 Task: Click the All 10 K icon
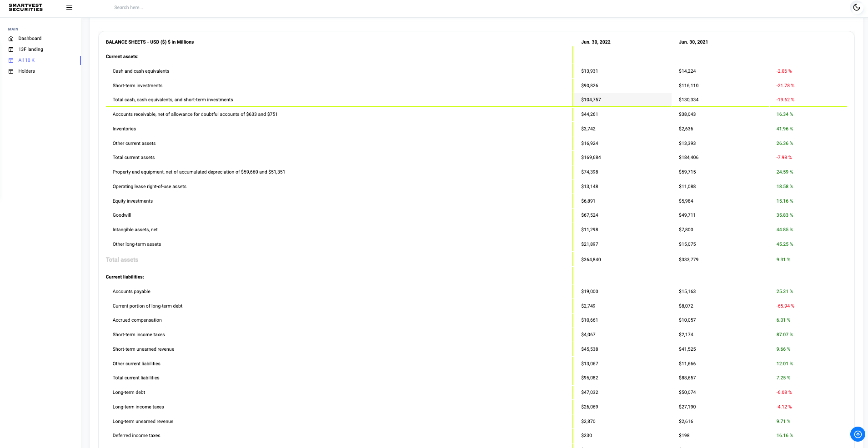tap(11, 60)
